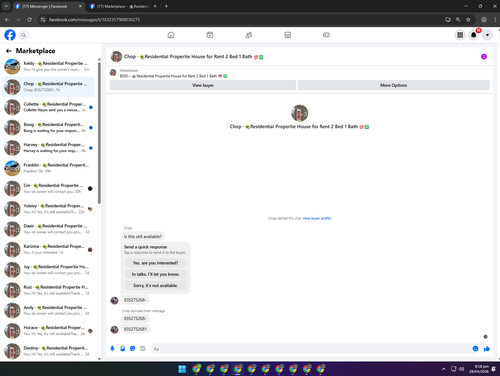Open the notifications bell
Screen dimensions: 500x376
pos(474,35)
